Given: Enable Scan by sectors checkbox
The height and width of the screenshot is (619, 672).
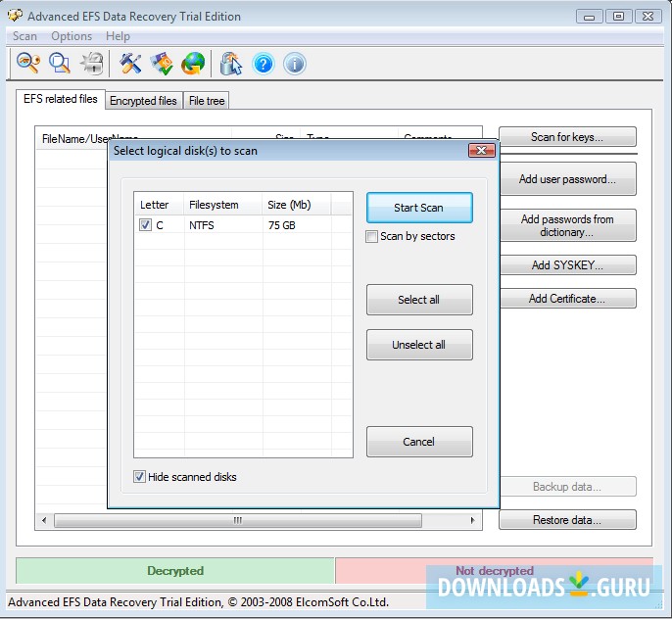Looking at the screenshot, I should click(371, 236).
